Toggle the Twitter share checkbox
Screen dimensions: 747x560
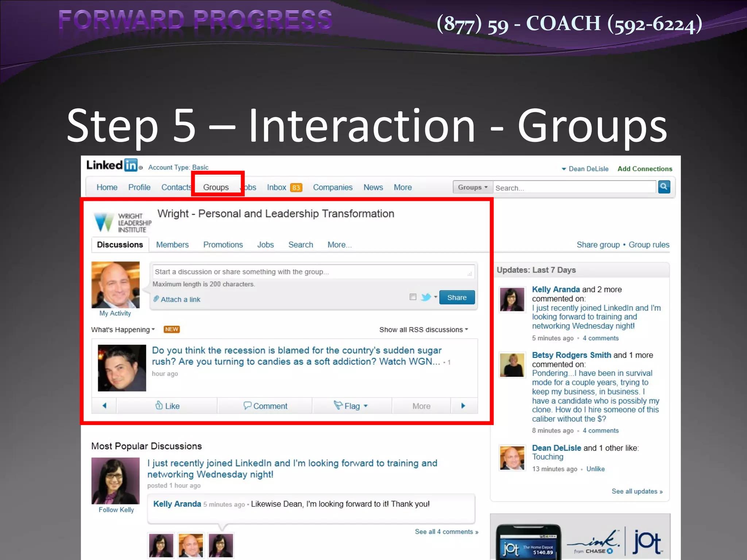pos(413,297)
